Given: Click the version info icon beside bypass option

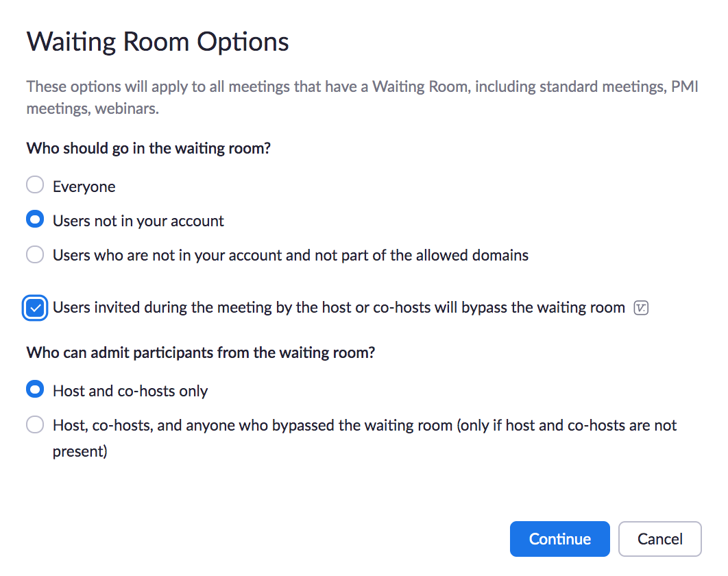Looking at the screenshot, I should 641,308.
